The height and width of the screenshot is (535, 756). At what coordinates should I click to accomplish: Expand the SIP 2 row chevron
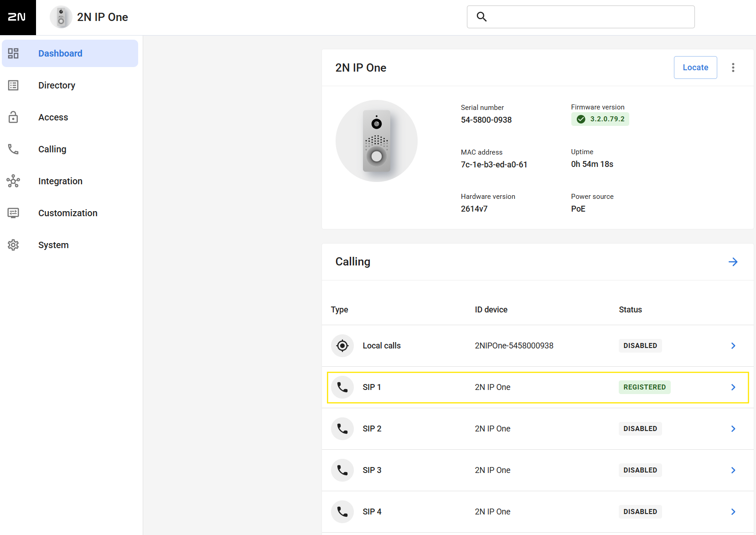pos(733,429)
